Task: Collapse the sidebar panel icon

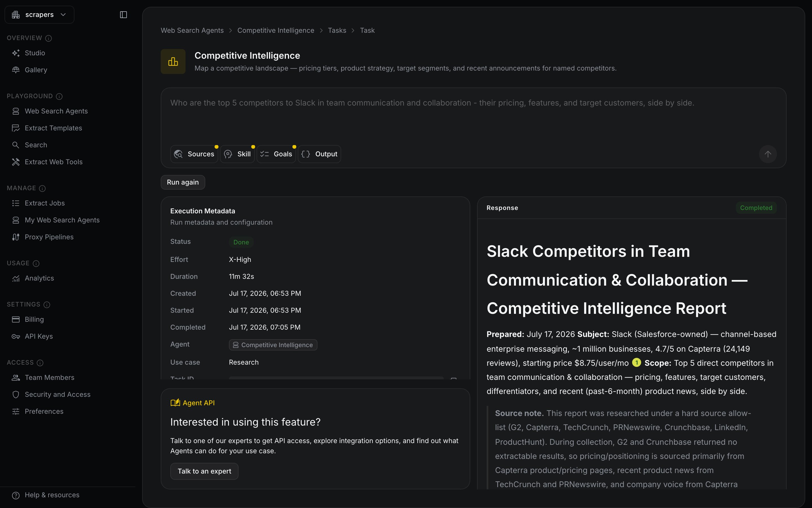Action: coord(123,14)
